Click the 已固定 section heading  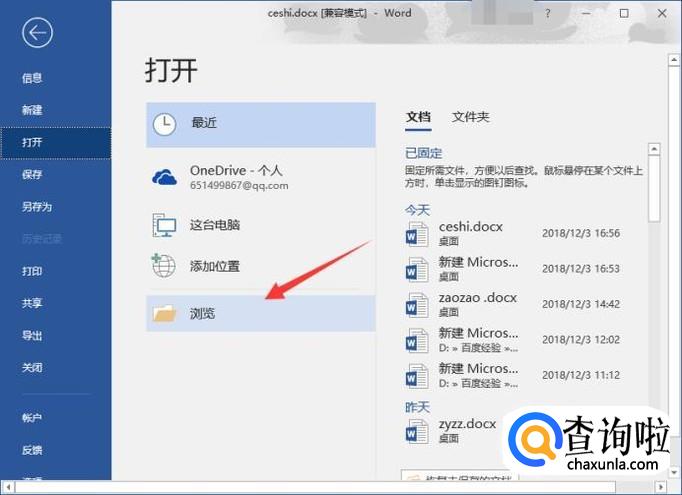pyautogui.click(x=423, y=153)
